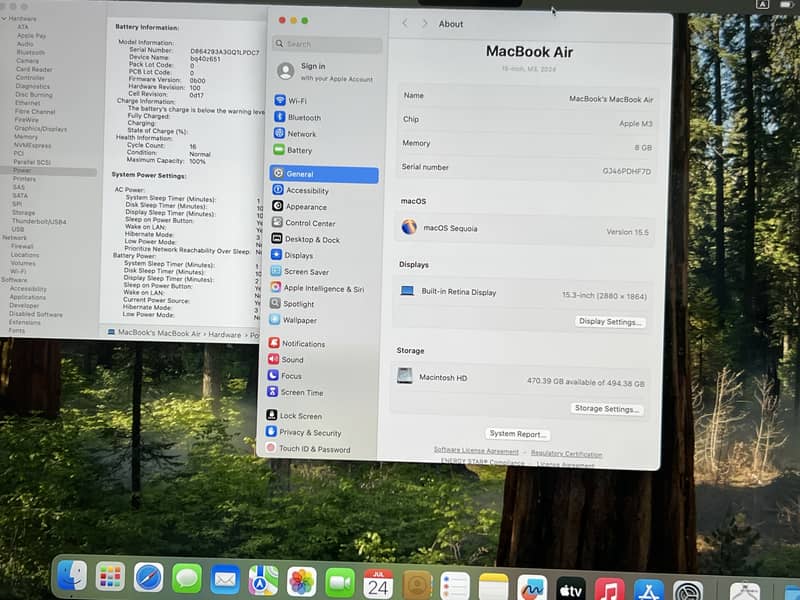Collapse the Hardware section in System Information

[6, 18]
